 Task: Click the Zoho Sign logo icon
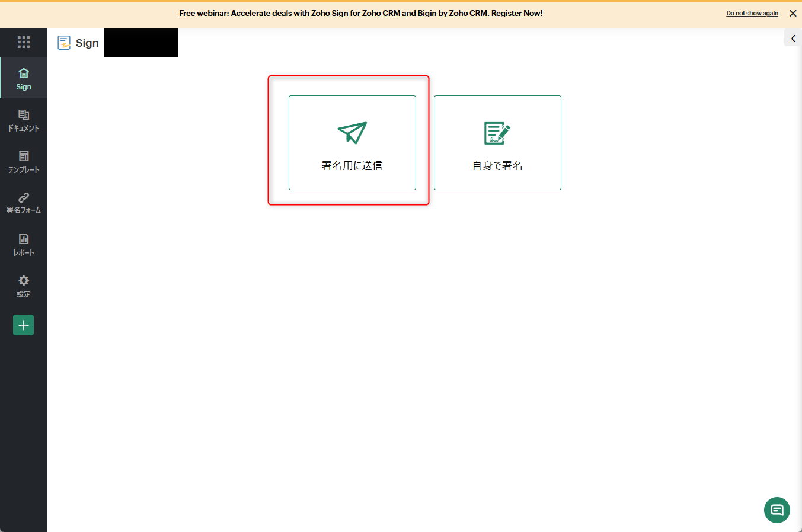click(64, 43)
